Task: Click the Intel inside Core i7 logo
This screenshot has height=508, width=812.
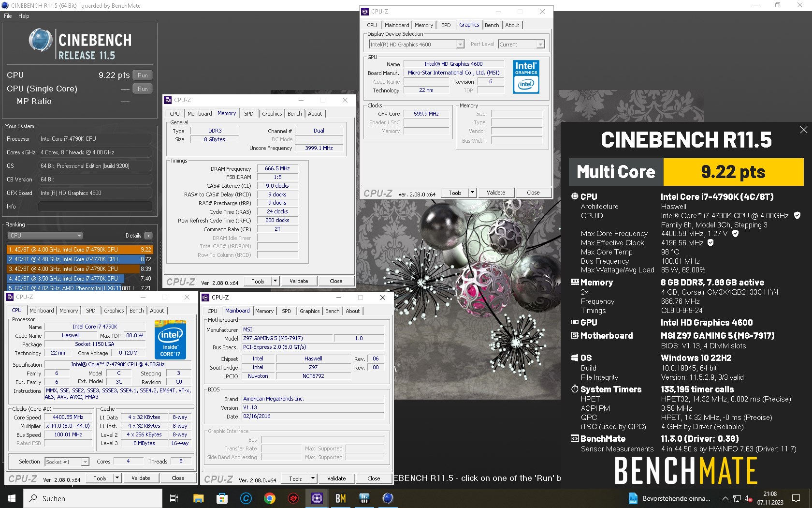Action: 170,340
